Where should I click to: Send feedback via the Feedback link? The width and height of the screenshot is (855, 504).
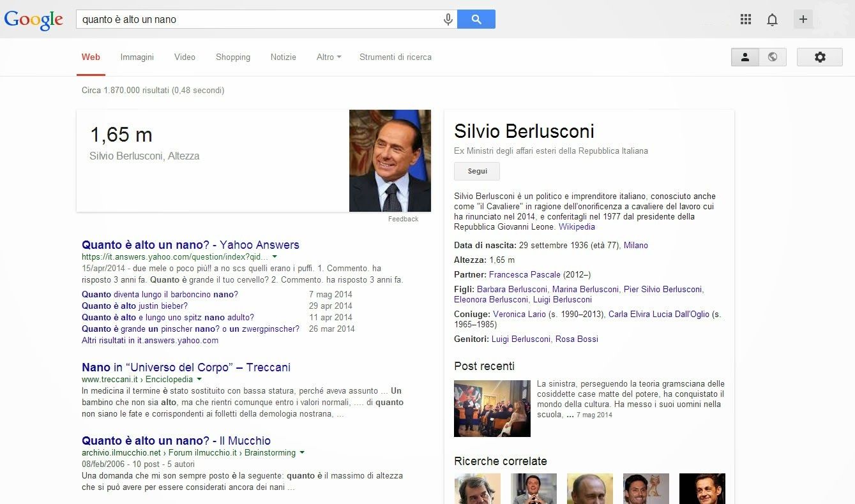point(403,219)
